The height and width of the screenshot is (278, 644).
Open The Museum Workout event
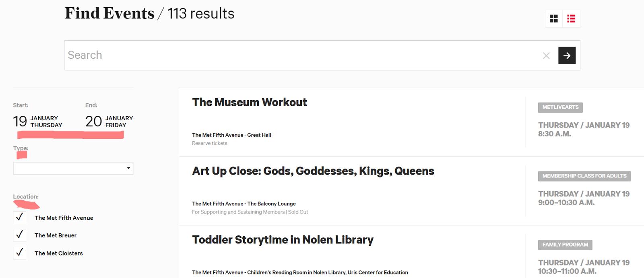pos(250,102)
